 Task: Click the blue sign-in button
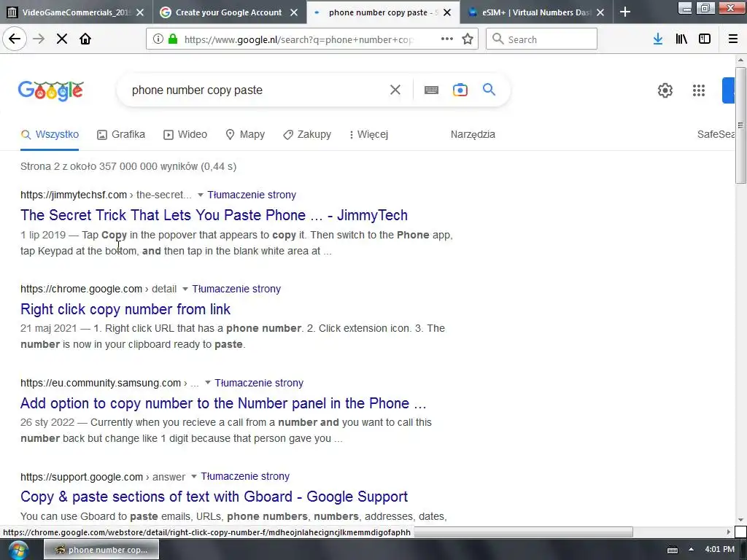tap(729, 90)
